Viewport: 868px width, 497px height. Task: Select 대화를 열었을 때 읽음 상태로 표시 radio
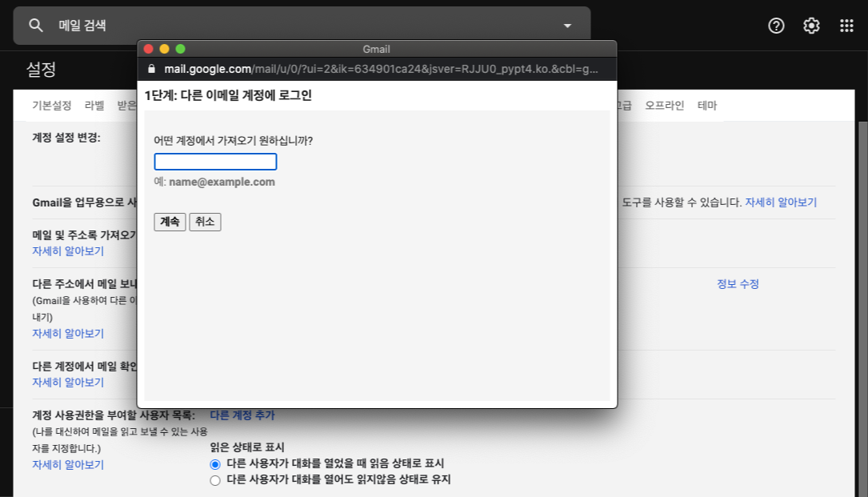pyautogui.click(x=215, y=464)
